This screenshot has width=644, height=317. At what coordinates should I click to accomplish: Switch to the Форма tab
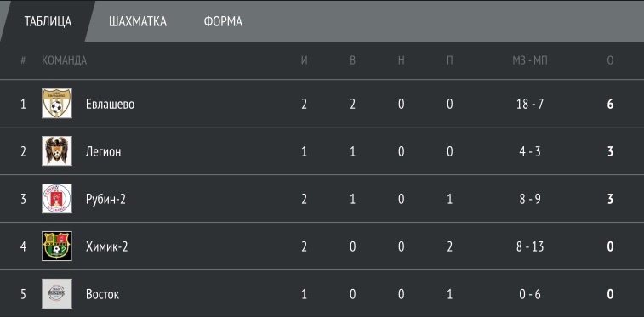(x=223, y=21)
